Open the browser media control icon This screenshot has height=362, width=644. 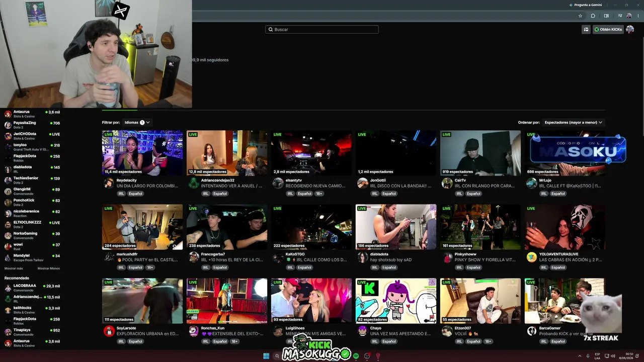pos(619,16)
